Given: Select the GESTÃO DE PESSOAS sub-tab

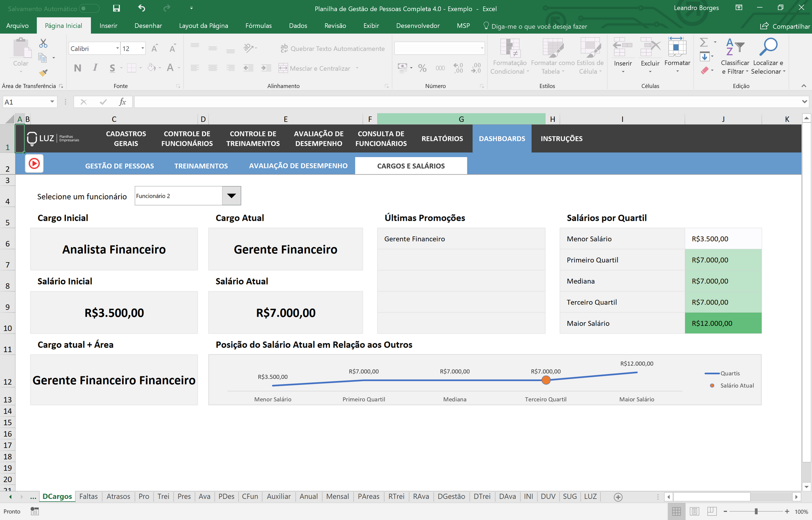Looking at the screenshot, I should tap(119, 166).
